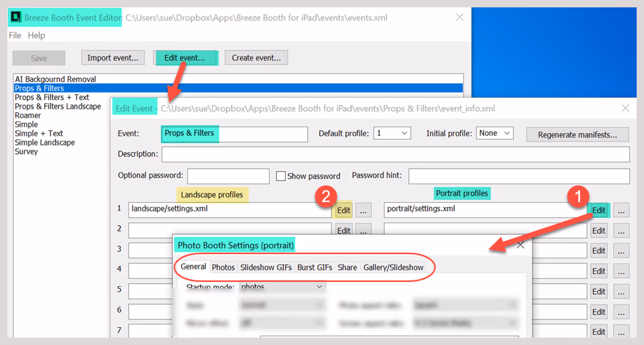Close Breeze Booth Event Editor window
The height and width of the screenshot is (345, 644).
(459, 17)
